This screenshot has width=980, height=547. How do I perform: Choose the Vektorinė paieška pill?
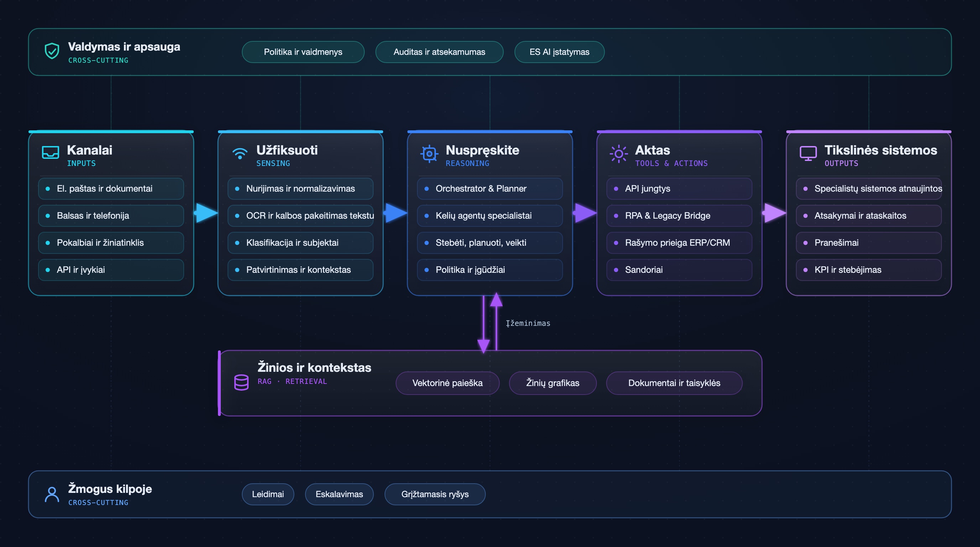(x=447, y=383)
